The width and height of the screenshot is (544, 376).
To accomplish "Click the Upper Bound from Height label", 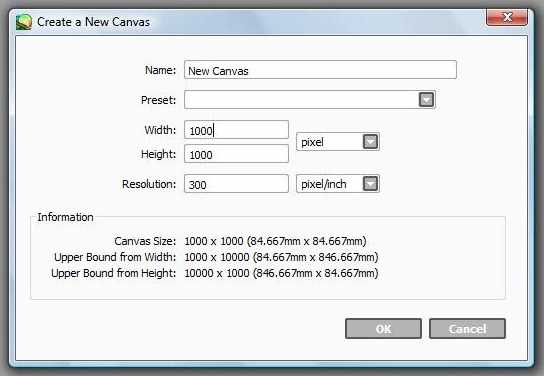I will 113,273.
